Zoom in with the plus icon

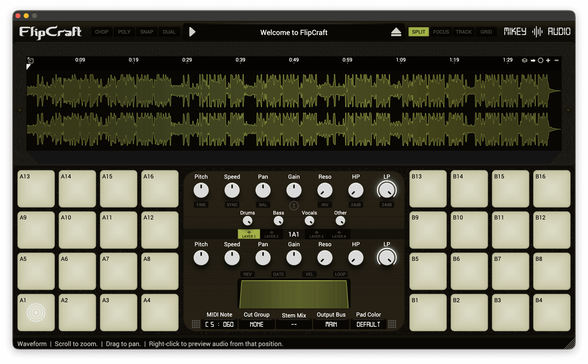click(548, 60)
